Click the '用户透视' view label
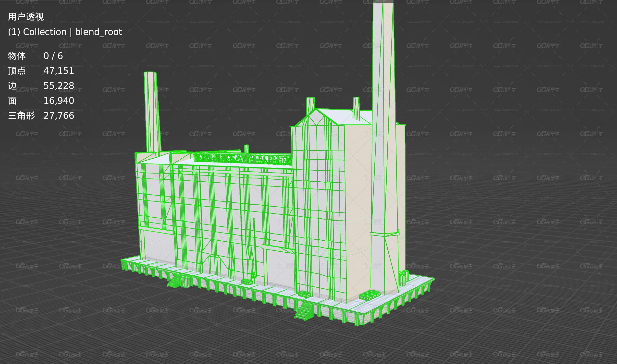The image size is (617, 364). pos(26,17)
